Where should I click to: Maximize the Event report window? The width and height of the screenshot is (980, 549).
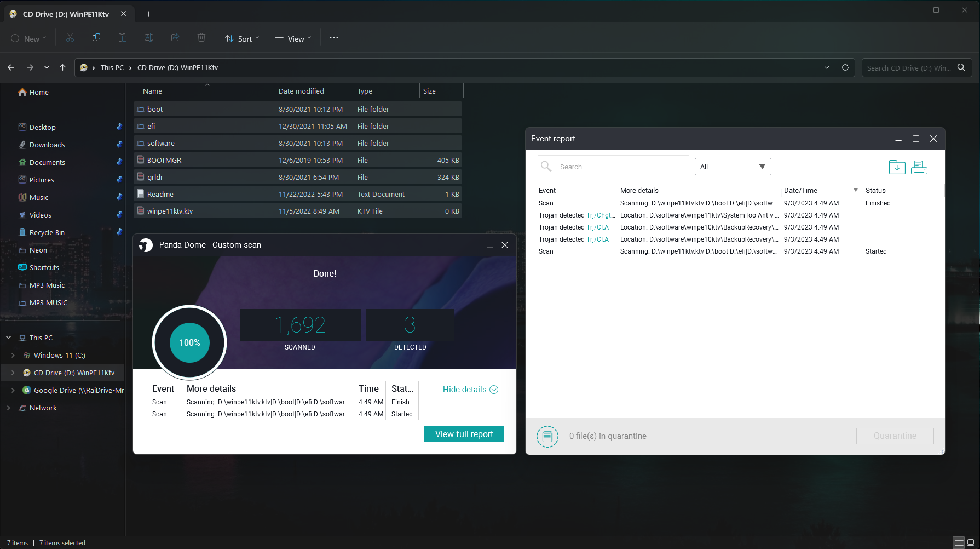[x=915, y=139]
